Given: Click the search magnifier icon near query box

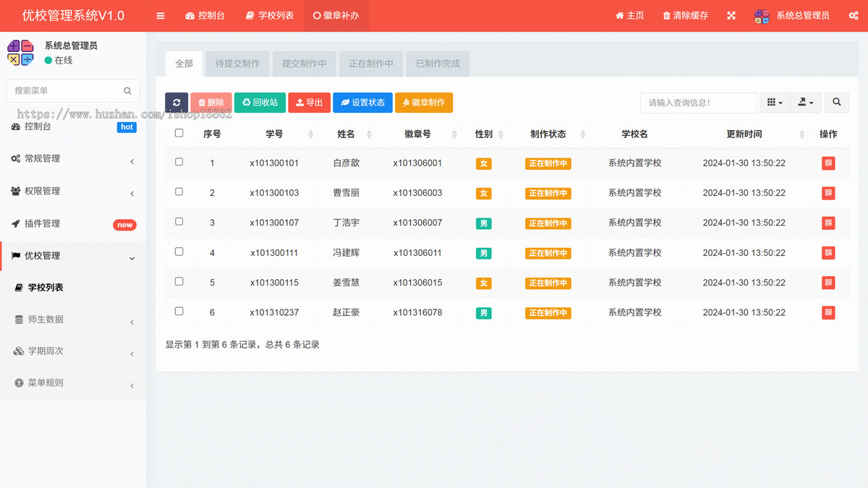Looking at the screenshot, I should (x=836, y=103).
